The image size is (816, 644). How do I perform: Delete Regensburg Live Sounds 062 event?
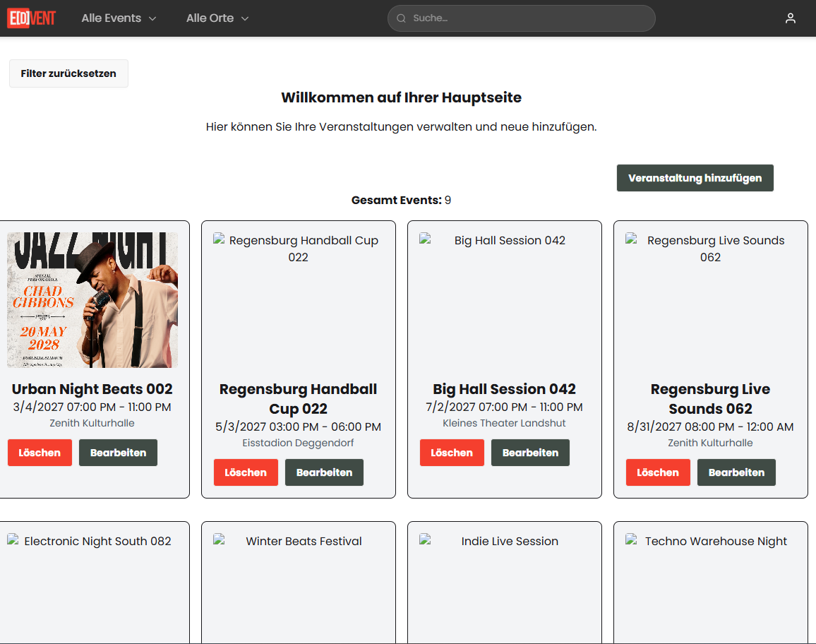pyautogui.click(x=658, y=472)
